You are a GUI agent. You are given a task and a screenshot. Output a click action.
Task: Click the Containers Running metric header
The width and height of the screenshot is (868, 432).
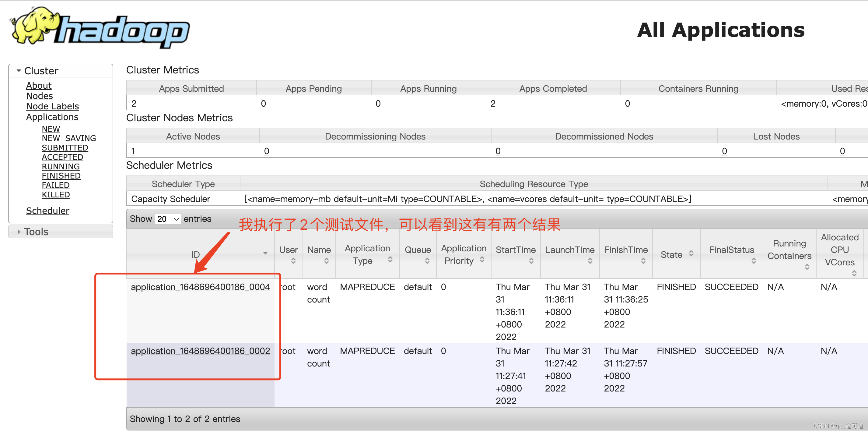(698, 88)
